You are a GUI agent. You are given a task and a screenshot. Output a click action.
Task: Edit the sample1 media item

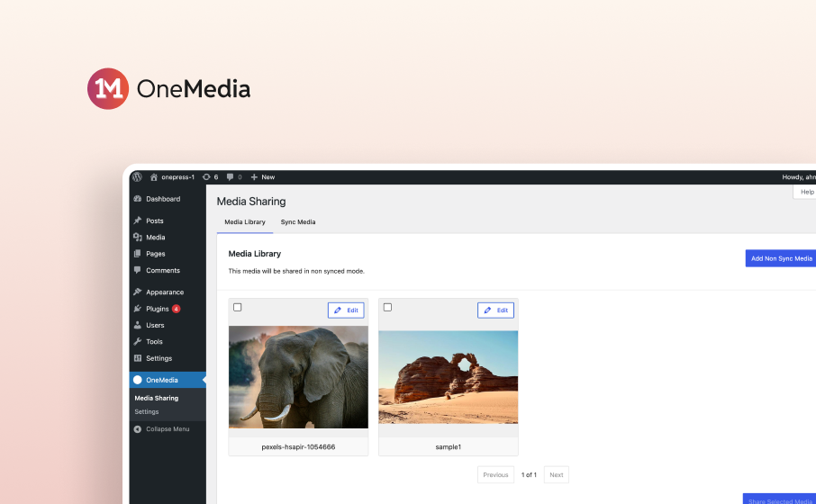[496, 310]
